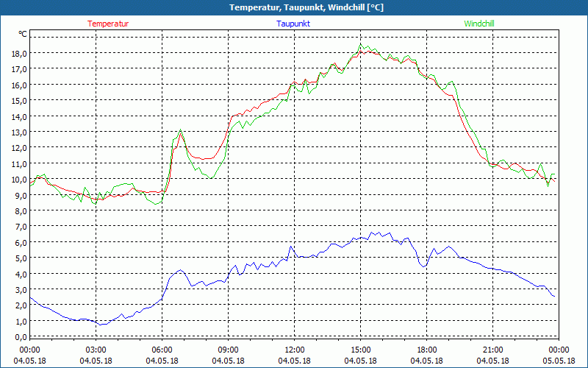Click the 17,0 y-axis value
The image size is (588, 368).
pos(20,69)
